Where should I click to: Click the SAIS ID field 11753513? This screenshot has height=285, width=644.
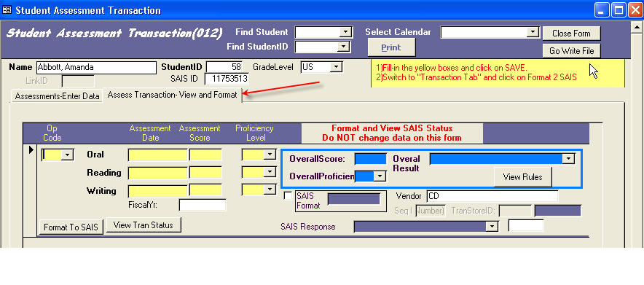pyautogui.click(x=227, y=79)
